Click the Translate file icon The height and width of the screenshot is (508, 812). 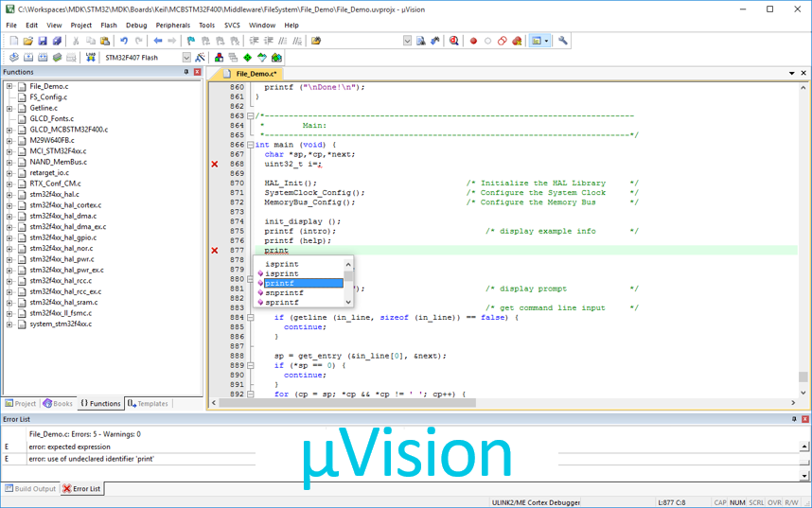pos(14,58)
